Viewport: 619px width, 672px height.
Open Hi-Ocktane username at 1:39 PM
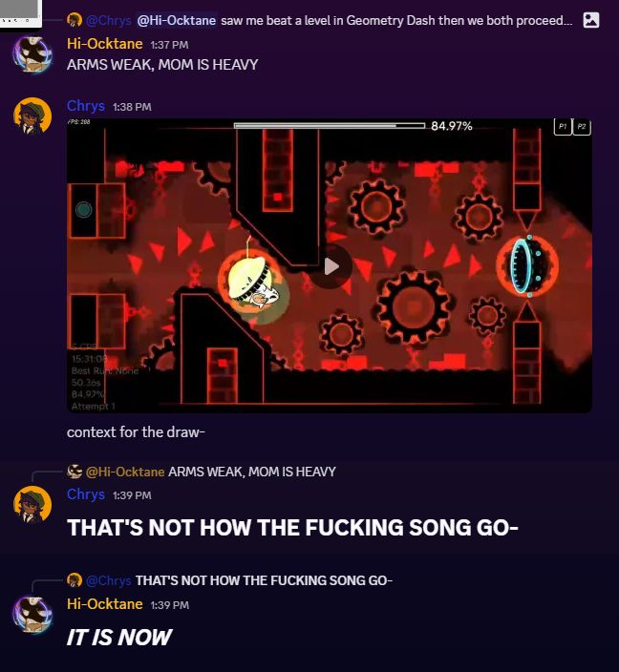105,604
